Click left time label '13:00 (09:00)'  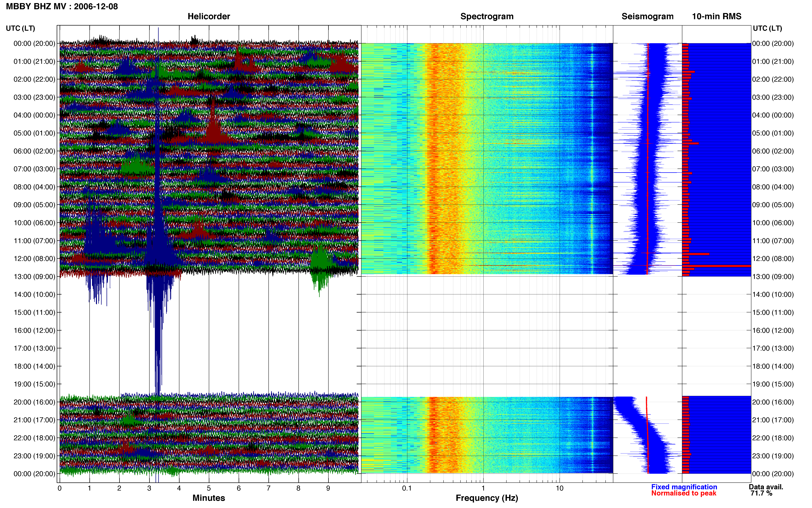(x=34, y=277)
